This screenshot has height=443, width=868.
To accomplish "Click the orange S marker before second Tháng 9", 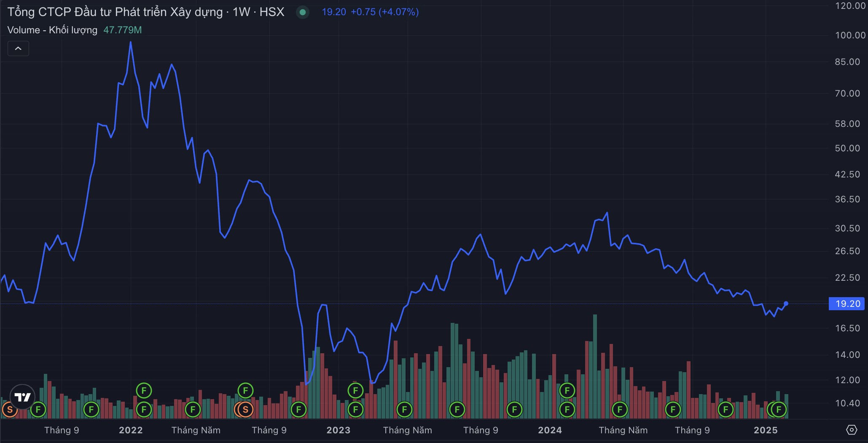I will [245, 409].
